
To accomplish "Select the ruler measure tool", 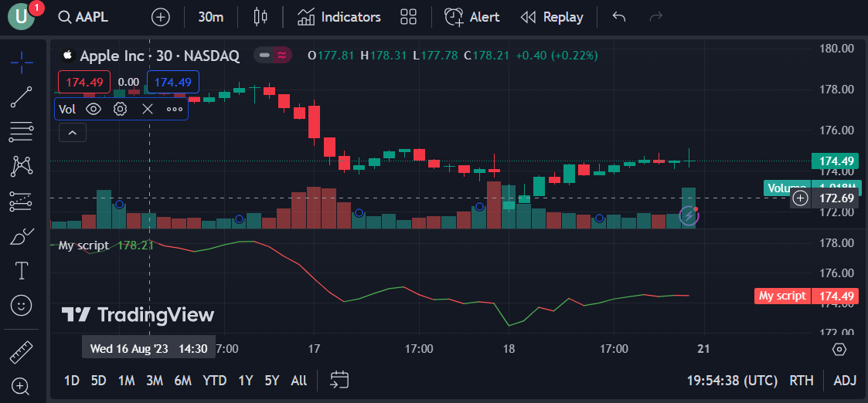I will point(22,352).
